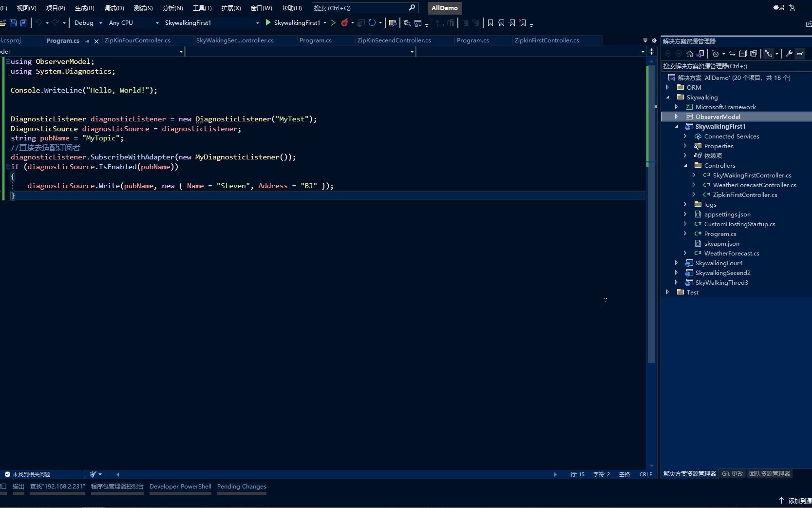Click the search magnifier icon in title bar
The width and height of the screenshot is (812, 508).
(412, 8)
